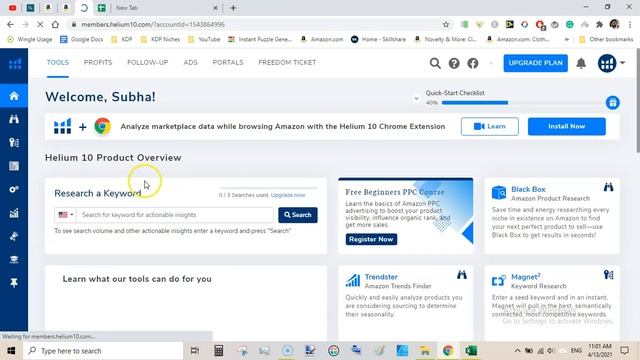This screenshot has width=640, height=360.
Task: Open the Other bookmarks folder
Action: click(x=606, y=40)
